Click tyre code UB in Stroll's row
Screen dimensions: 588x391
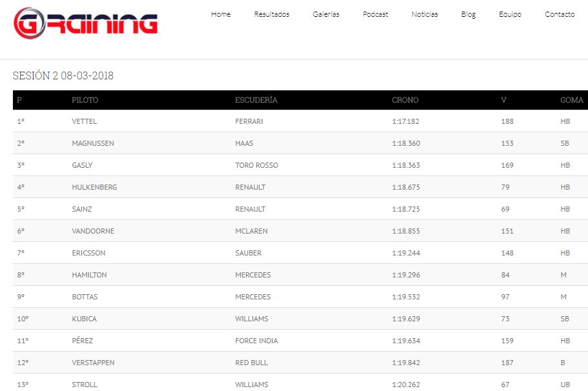pyautogui.click(x=565, y=385)
